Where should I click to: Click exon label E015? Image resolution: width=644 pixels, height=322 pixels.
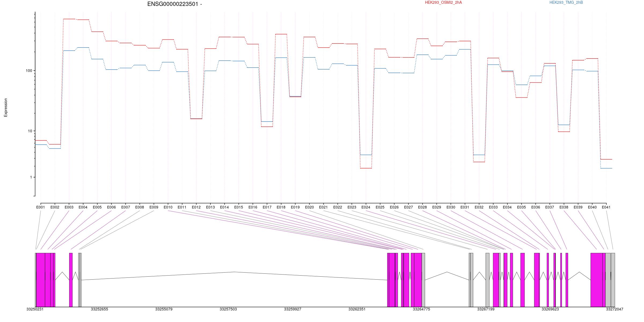click(239, 207)
